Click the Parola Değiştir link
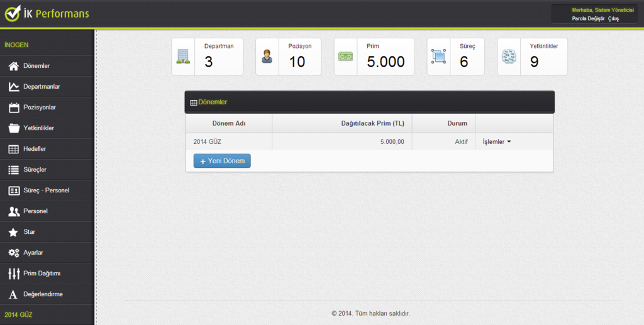644x325 pixels. 589,19
